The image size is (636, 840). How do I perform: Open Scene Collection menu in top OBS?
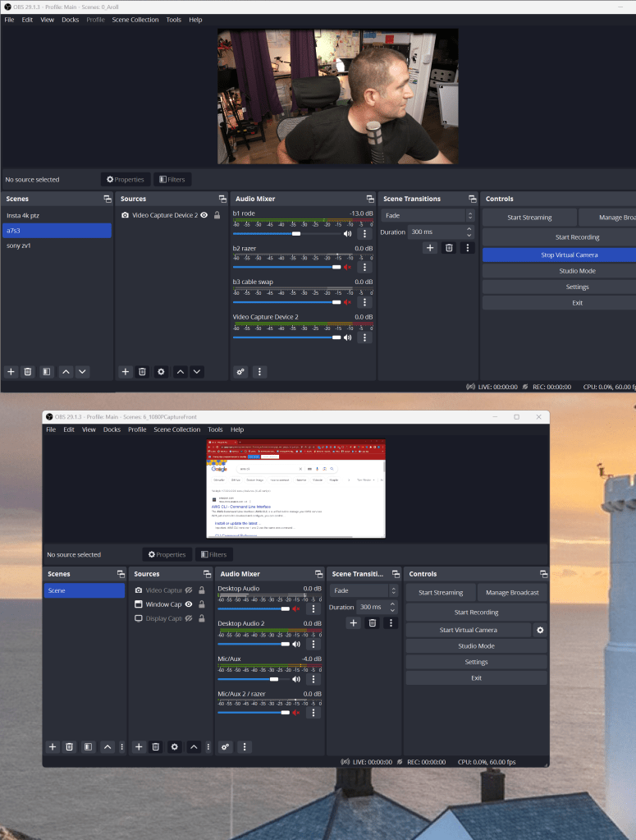point(135,20)
